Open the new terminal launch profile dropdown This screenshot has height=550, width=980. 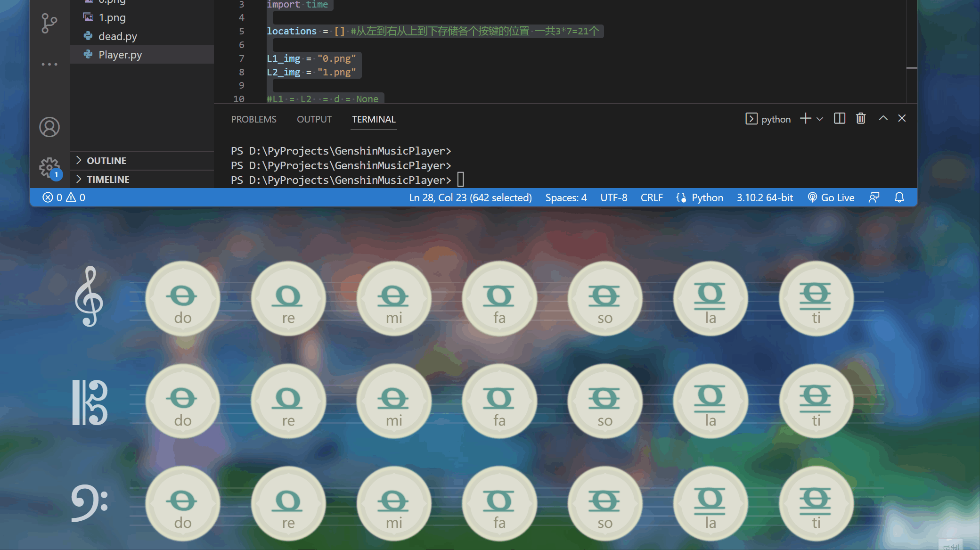click(820, 119)
